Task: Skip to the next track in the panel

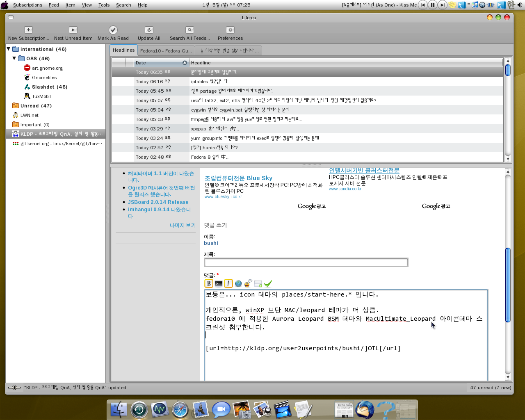Action: (x=442, y=5)
